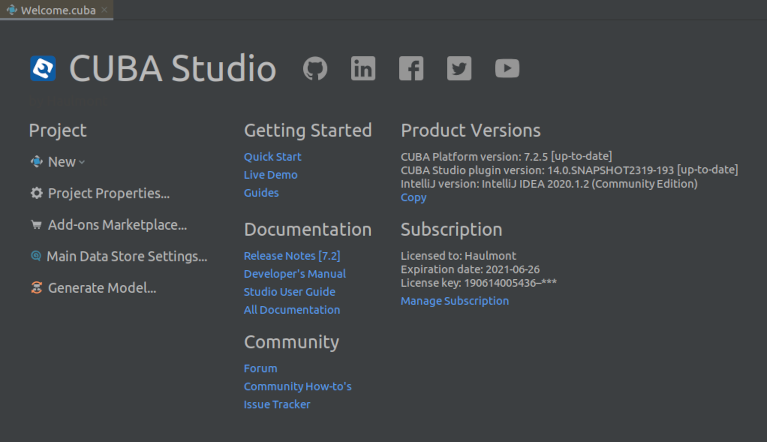Open Add-ons Marketplace...

coord(117,225)
